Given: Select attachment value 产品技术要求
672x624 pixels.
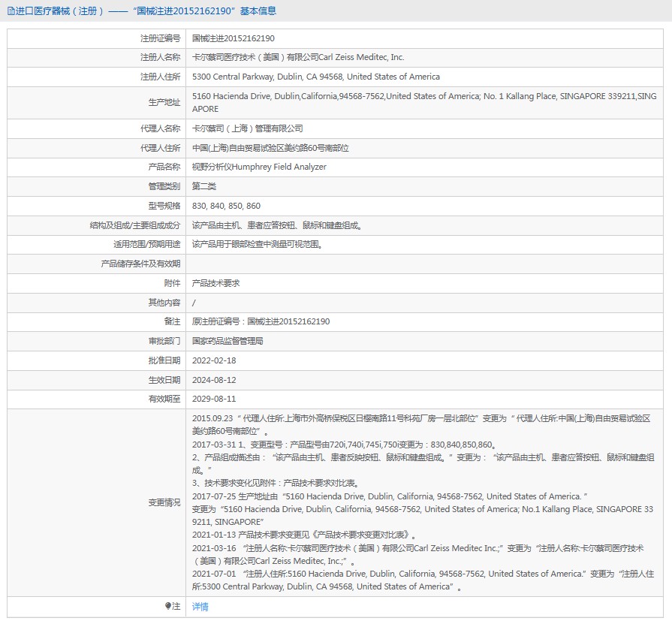Looking at the screenshot, I should click(x=216, y=283).
